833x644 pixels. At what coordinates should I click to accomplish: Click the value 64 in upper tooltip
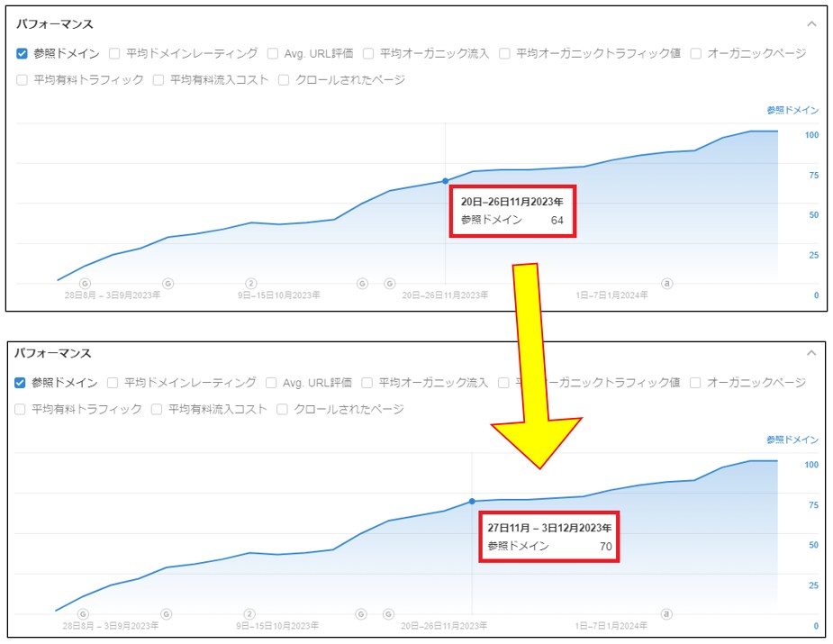tap(557, 220)
